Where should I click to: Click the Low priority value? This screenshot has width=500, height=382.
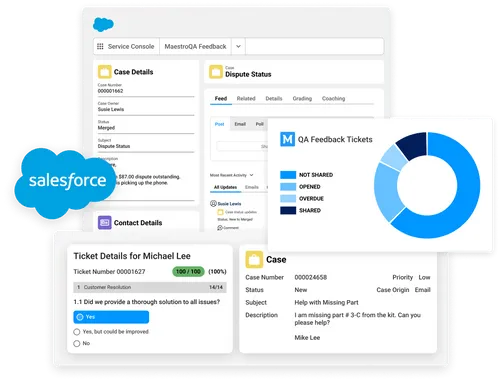(x=424, y=277)
